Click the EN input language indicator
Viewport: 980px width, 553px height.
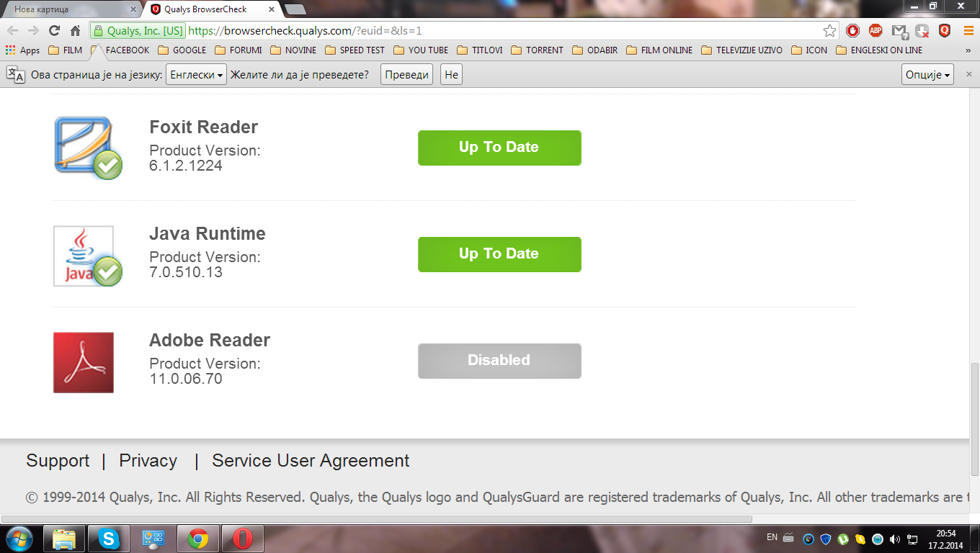[x=772, y=537]
